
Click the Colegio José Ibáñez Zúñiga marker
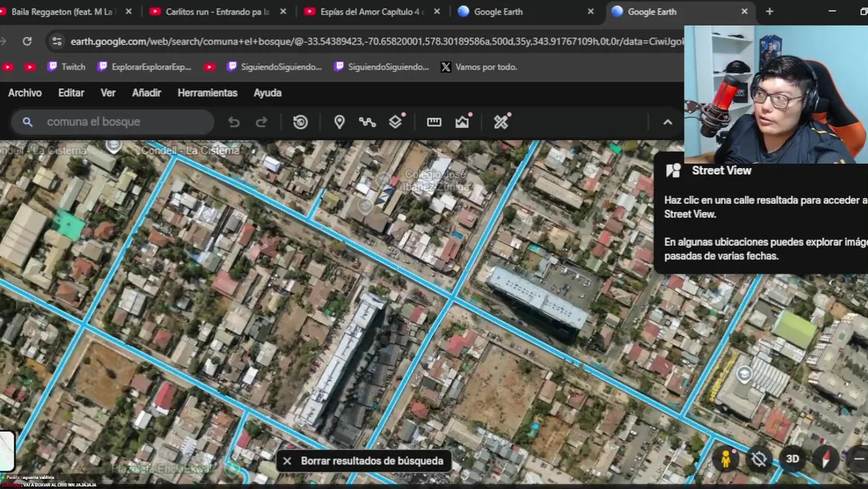coord(383,179)
